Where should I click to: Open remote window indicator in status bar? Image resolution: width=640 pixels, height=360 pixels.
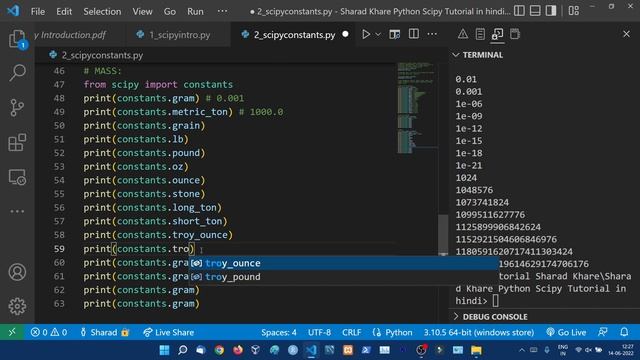pyautogui.click(x=12, y=332)
